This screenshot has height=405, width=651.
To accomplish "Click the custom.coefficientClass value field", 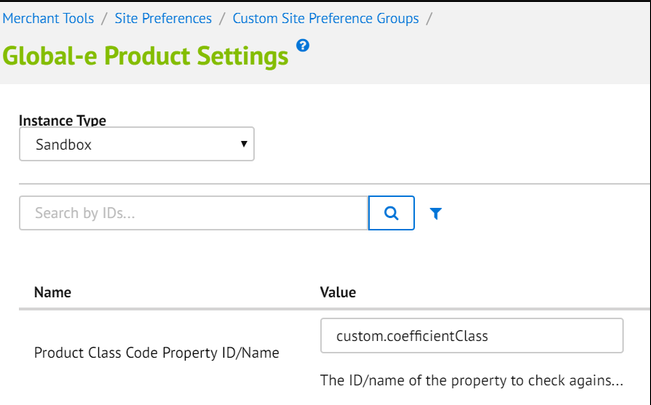I will (471, 336).
